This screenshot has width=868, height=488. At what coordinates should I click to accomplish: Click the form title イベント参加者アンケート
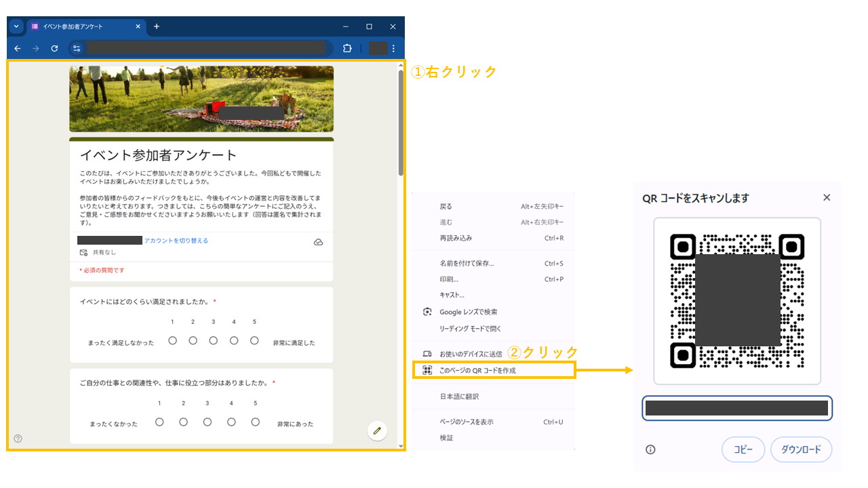159,155
